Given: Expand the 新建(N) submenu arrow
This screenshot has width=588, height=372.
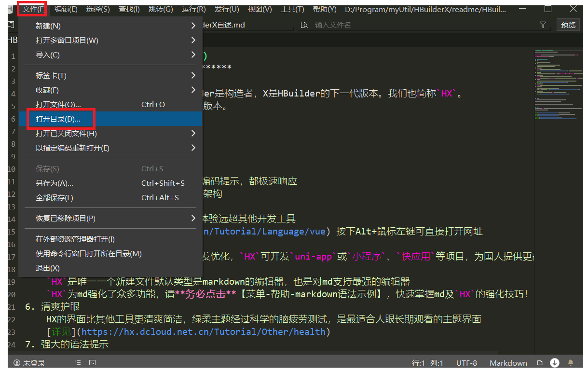Looking at the screenshot, I should point(193,26).
